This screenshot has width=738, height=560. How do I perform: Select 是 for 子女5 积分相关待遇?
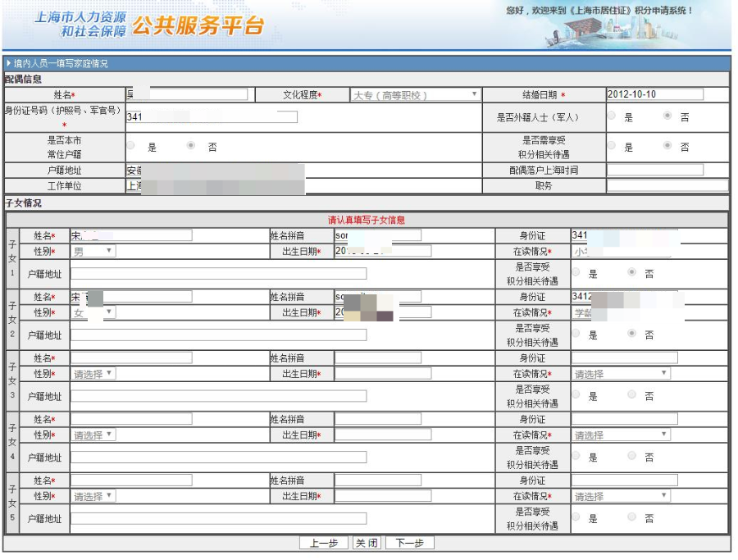576,517
